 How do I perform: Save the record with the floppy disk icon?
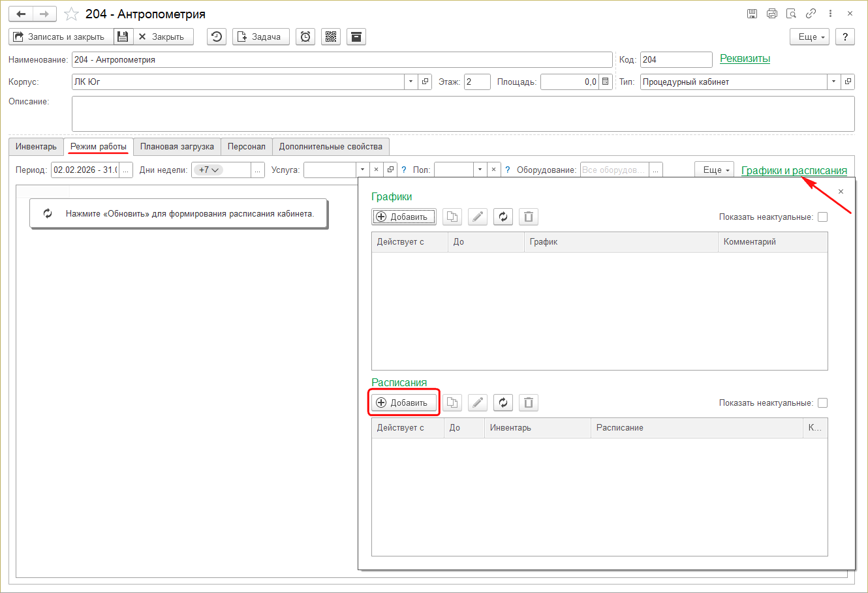coord(123,37)
